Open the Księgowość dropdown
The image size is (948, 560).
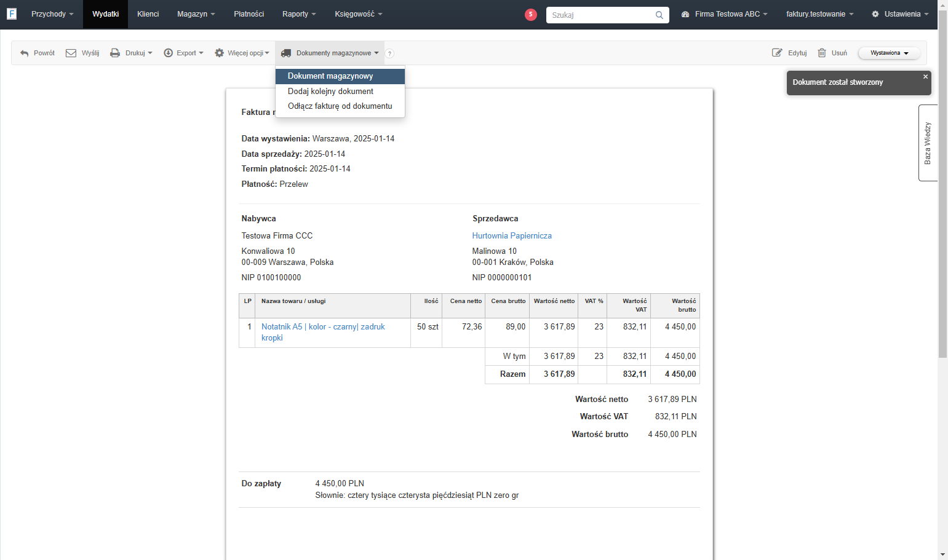[x=359, y=14]
